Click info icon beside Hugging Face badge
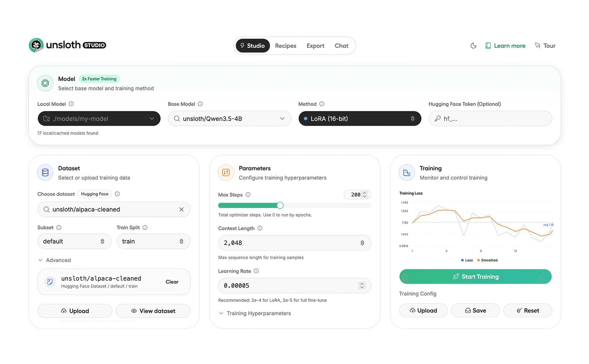 pyautogui.click(x=117, y=194)
